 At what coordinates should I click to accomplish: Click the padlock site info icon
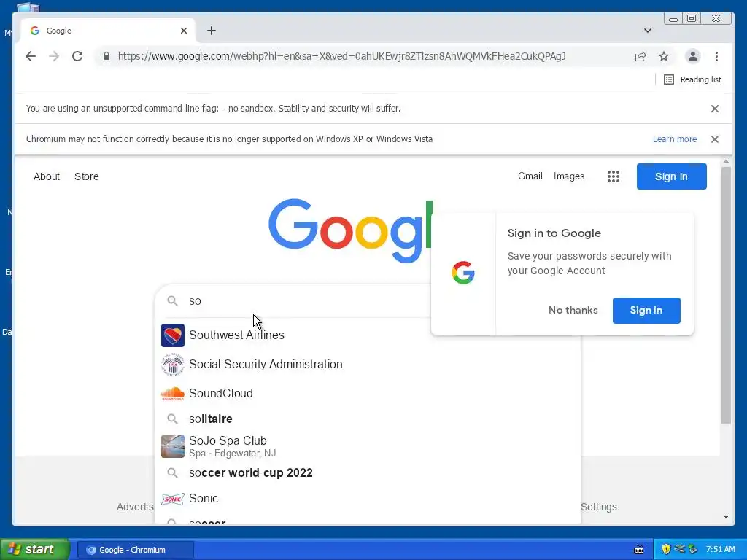(x=107, y=56)
